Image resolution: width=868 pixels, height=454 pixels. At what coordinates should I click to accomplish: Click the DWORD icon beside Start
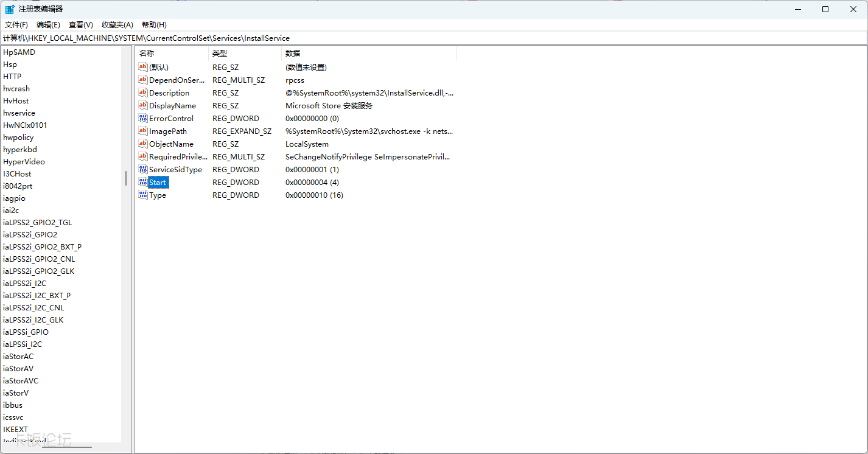(x=143, y=182)
